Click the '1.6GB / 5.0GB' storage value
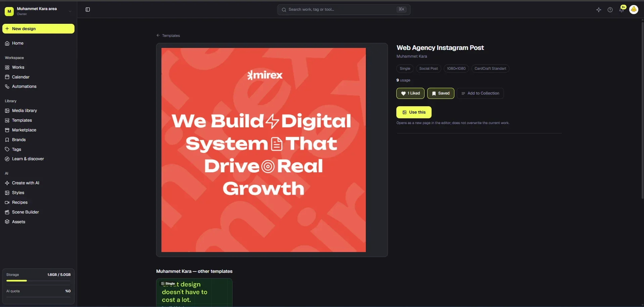The width and height of the screenshot is (644, 307). tap(59, 274)
